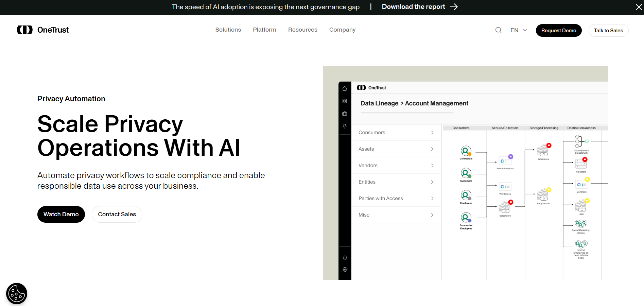Expand the Entities row chevron
Viewport: 644px width, 306px height.
(432, 182)
